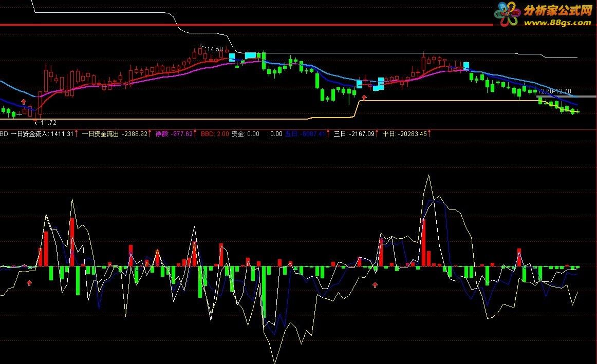Click the 一日资金流出: -2388.92 indicator label
Screen dimensions: 597x364
pyautogui.click(x=115, y=134)
